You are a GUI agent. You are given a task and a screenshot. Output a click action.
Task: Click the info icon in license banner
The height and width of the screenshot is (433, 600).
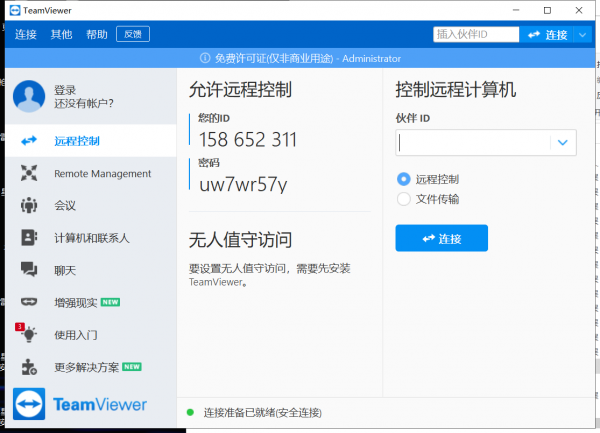(205, 58)
